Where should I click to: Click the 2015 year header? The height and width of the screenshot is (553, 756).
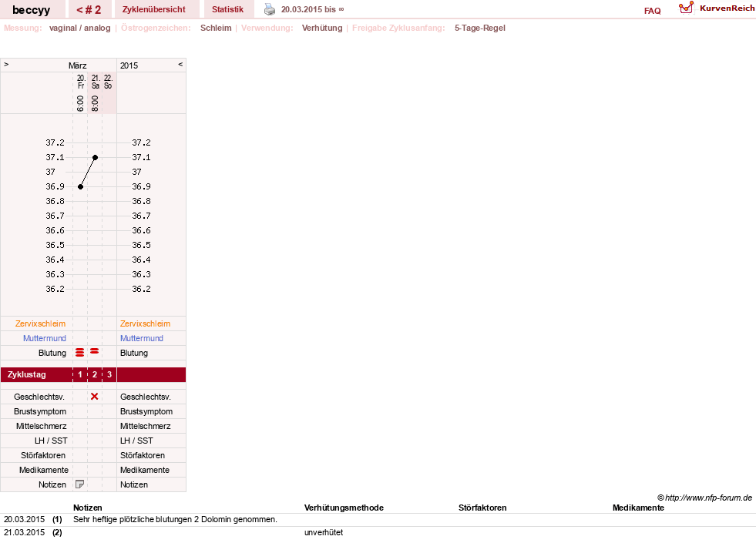[x=129, y=65]
